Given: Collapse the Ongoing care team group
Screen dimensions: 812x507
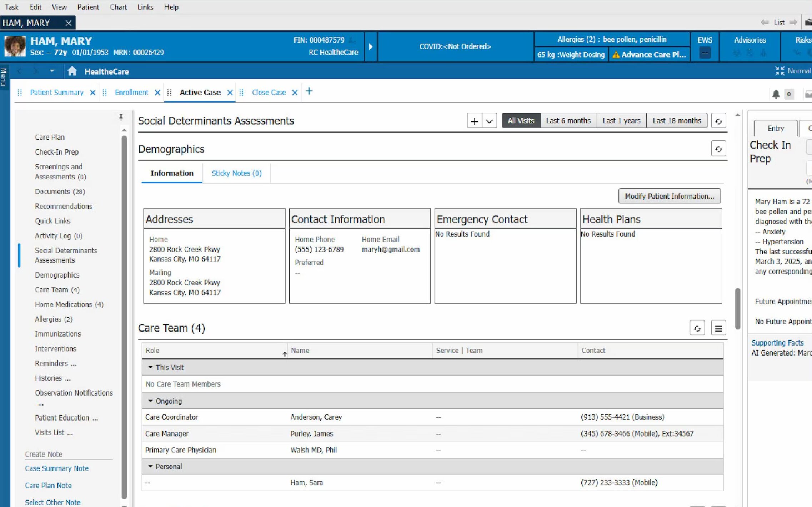Looking at the screenshot, I should 150,401.
